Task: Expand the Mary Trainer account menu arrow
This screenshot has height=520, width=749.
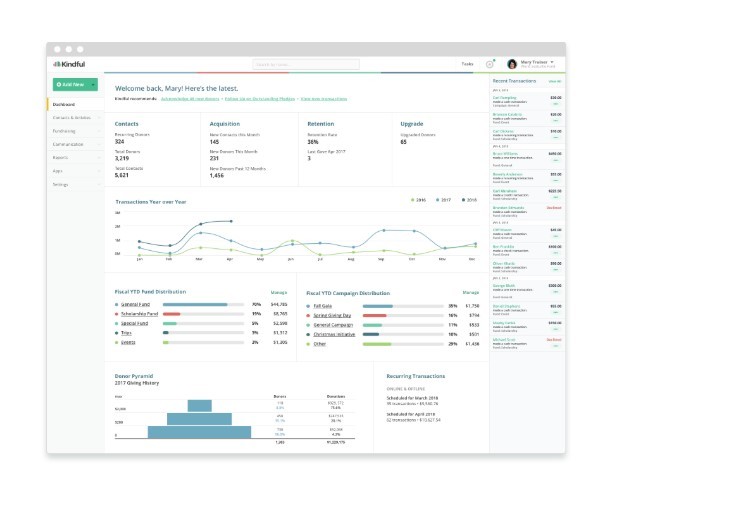Action: [x=552, y=62]
